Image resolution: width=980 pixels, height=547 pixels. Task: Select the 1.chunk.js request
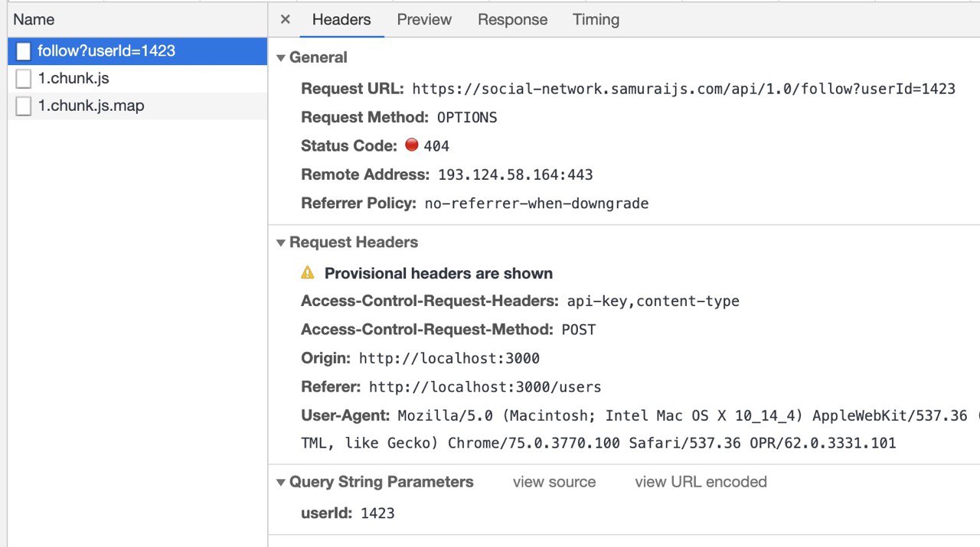(x=73, y=79)
